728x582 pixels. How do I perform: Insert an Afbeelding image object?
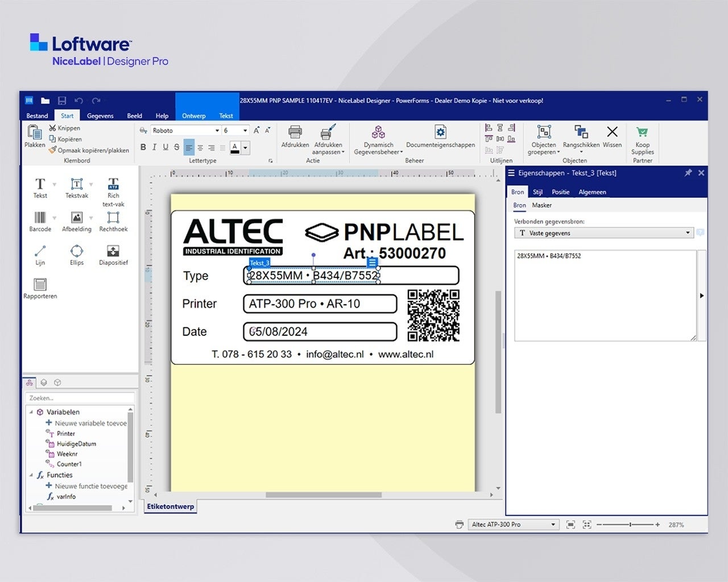(77, 221)
